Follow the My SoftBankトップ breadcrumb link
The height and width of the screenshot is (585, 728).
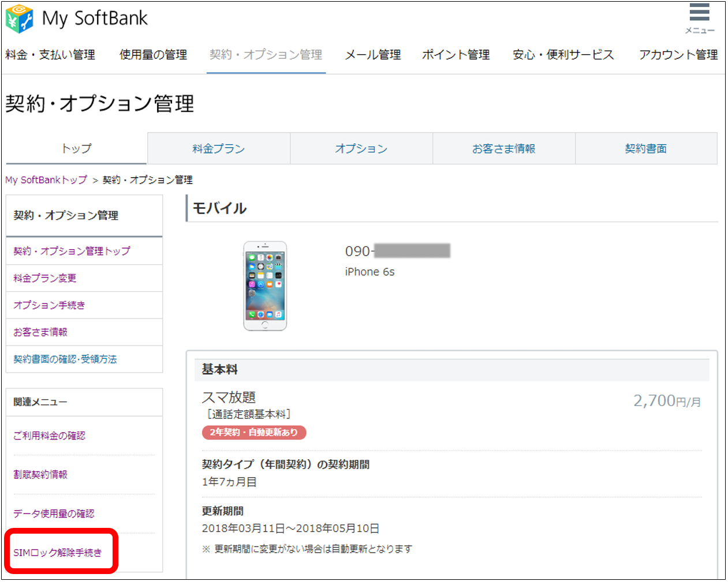pos(46,180)
